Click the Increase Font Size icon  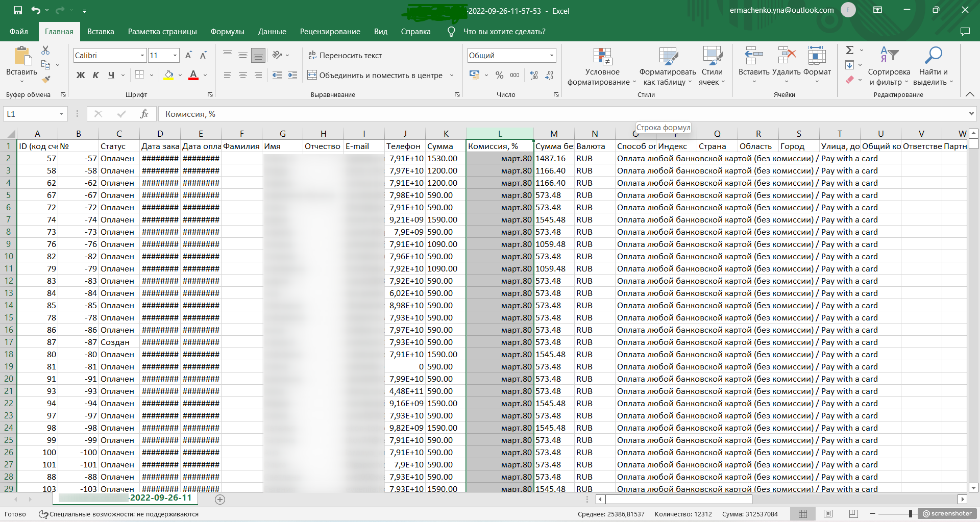(188, 55)
